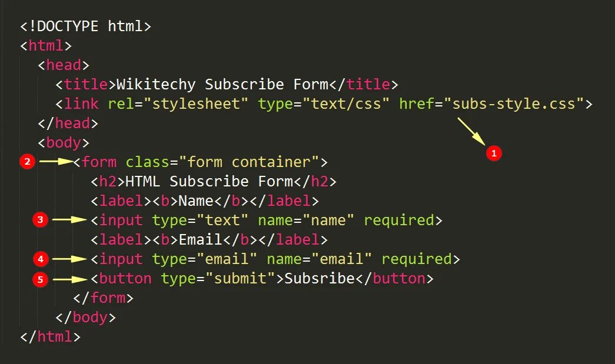Screen dimensions: 615x364
Task: Click the opening form tag word
Action: pos(99,162)
